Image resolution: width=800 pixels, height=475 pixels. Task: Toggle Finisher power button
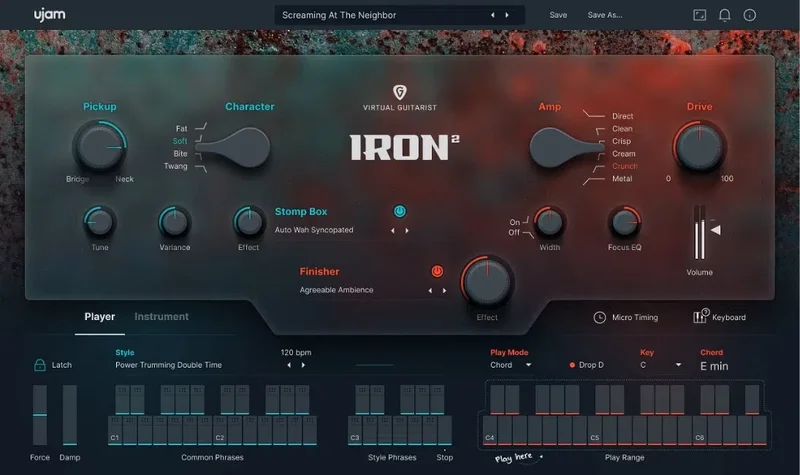[437, 271]
